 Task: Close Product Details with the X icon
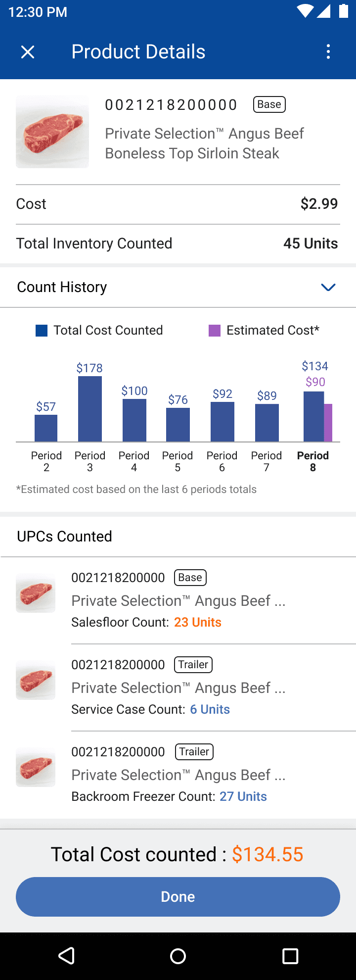(x=28, y=51)
